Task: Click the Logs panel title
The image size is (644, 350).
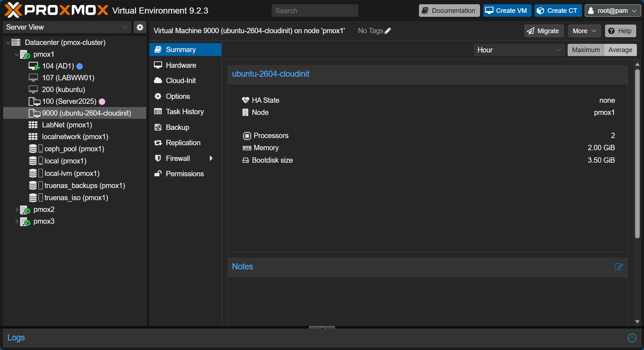Action: (x=16, y=338)
